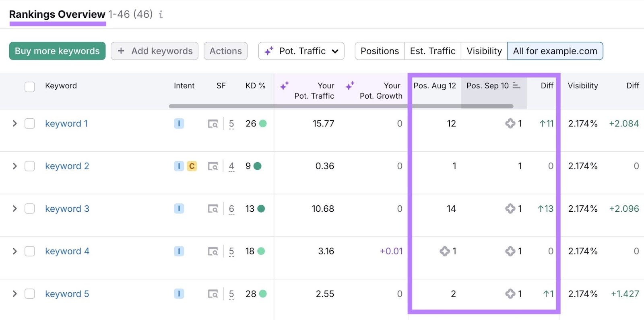Expand the keyword 1 row details

pyautogui.click(x=15, y=124)
